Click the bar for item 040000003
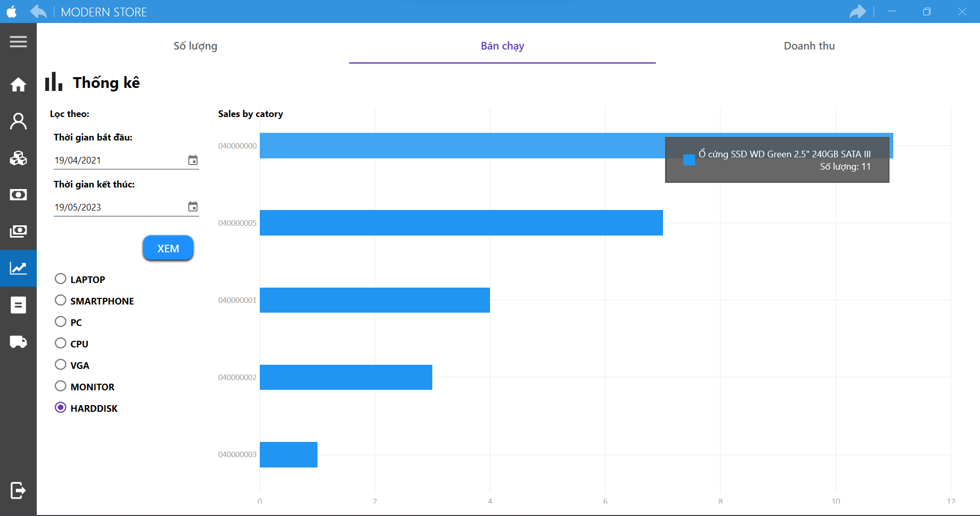The width and height of the screenshot is (980, 516). coord(288,455)
